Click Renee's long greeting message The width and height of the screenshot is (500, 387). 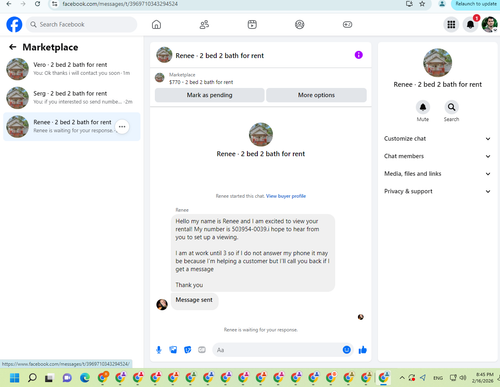click(253, 253)
